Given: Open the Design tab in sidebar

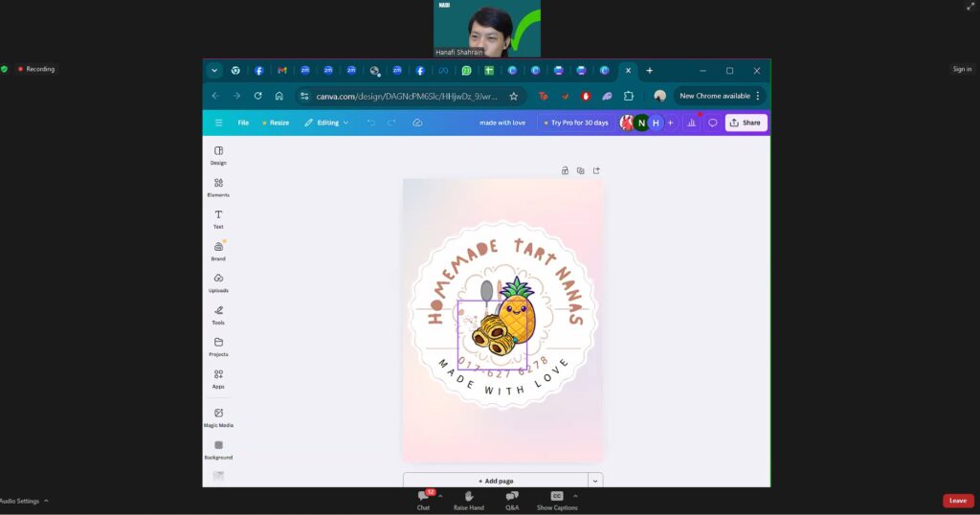Looking at the screenshot, I should click(218, 154).
